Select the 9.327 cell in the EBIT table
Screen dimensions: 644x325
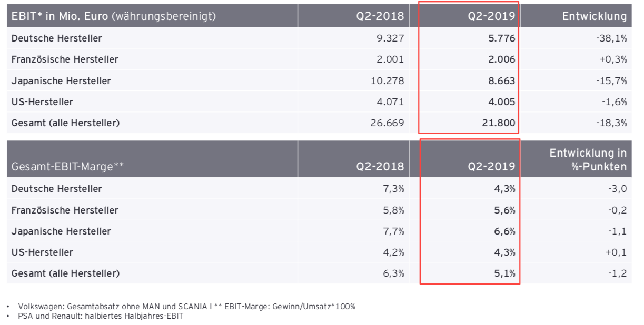tap(390, 38)
